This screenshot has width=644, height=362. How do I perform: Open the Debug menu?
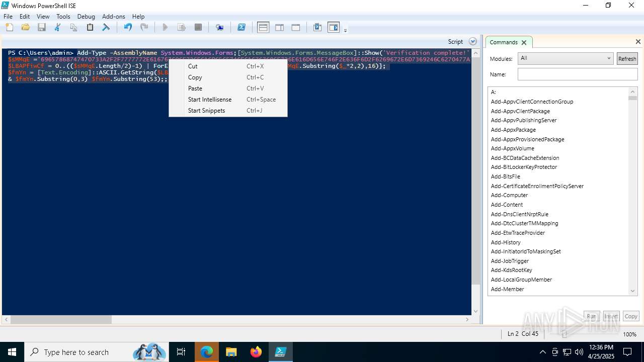(x=86, y=17)
